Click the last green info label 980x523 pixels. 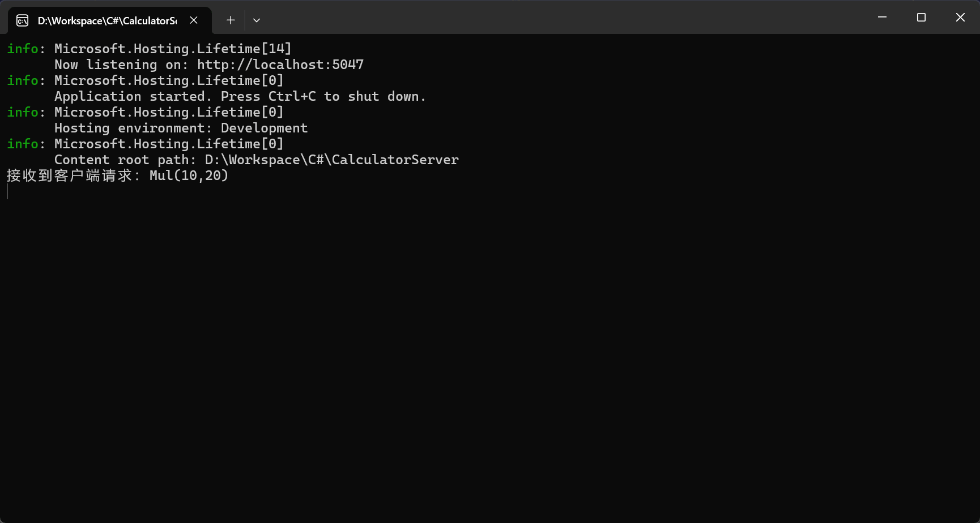[23, 144]
